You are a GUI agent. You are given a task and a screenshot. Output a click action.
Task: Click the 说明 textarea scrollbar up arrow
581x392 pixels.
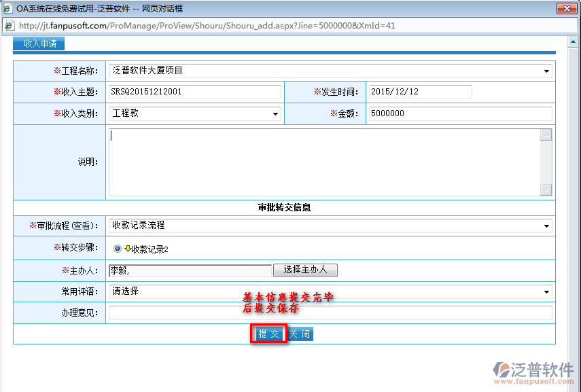(546, 135)
